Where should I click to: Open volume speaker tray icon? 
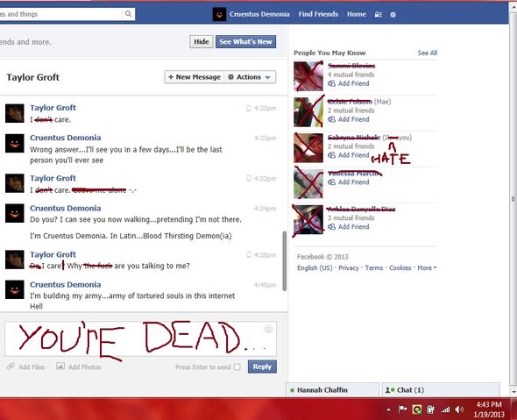tap(459, 409)
